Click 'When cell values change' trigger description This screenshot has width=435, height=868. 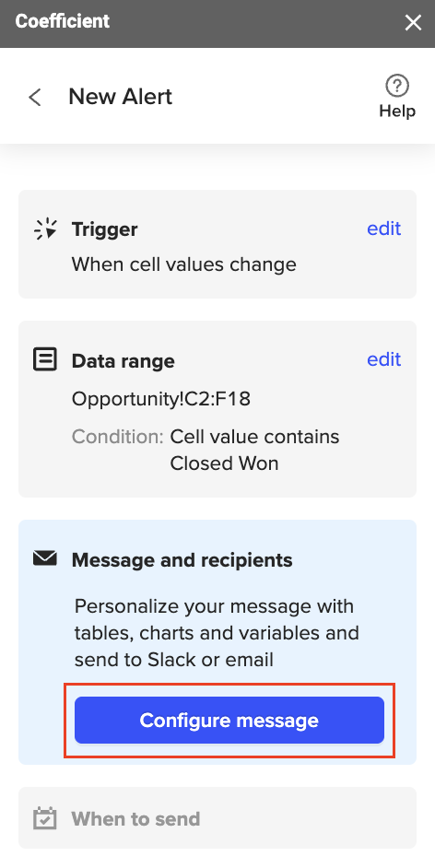click(x=183, y=264)
